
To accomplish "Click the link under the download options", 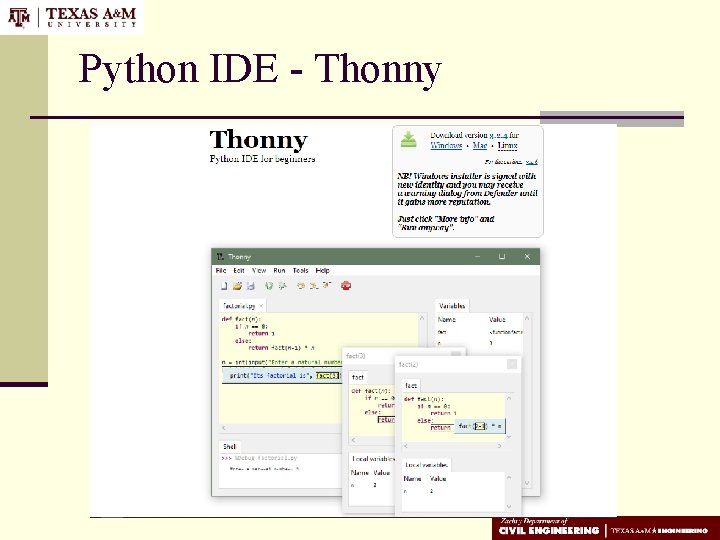I will pyautogui.click(x=532, y=162).
